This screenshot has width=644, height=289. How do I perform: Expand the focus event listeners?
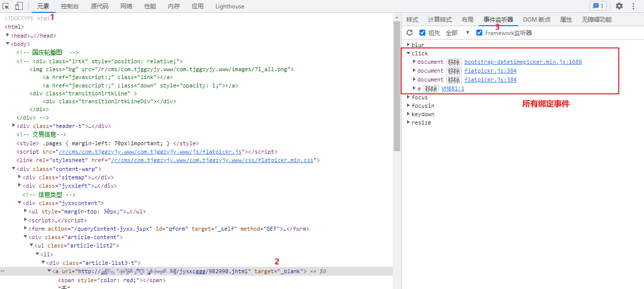[x=408, y=97]
